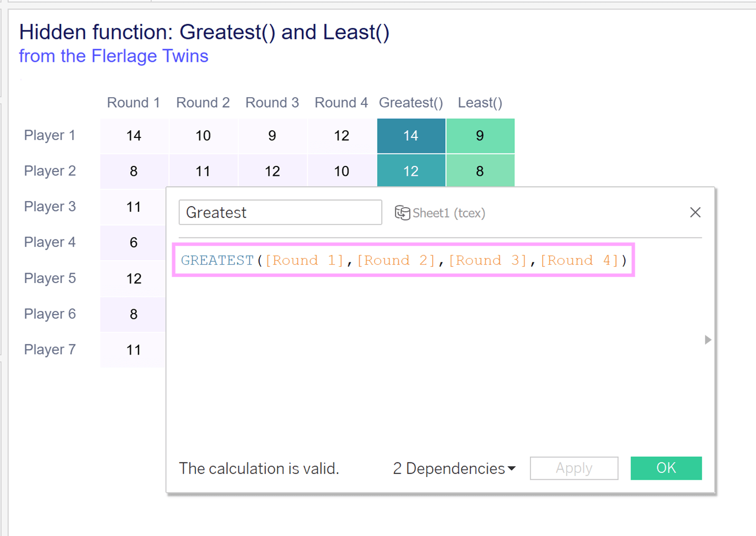756x536 pixels.
Task: Select Player 4 Round 1 cell value 6
Action: pyautogui.click(x=133, y=243)
